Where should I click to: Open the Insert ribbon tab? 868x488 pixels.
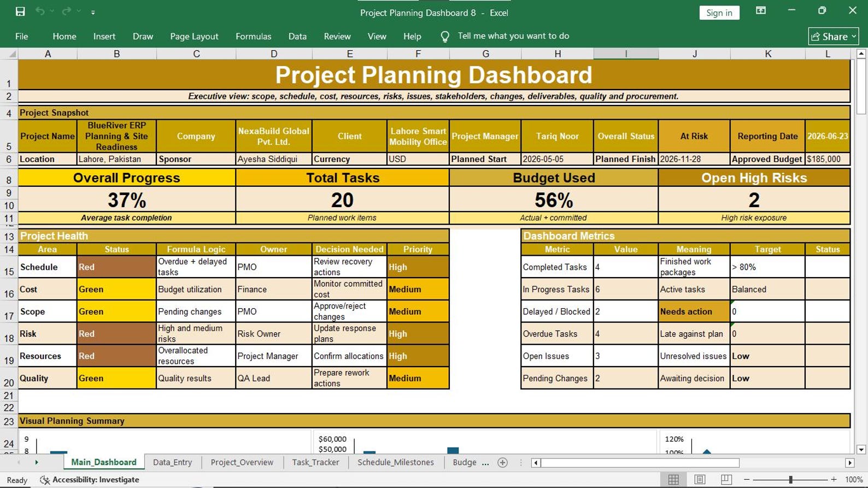point(104,36)
